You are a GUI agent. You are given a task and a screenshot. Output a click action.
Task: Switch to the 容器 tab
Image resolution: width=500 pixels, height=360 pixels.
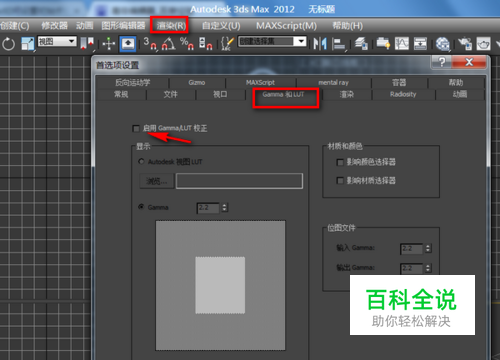(x=399, y=82)
